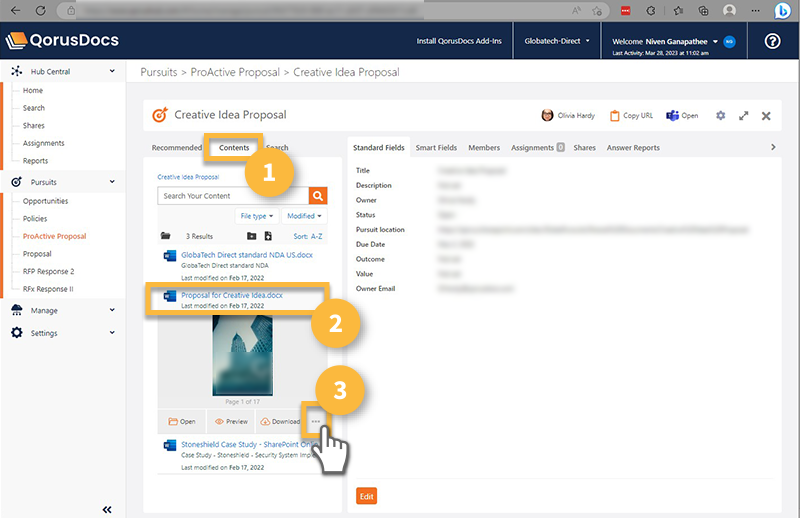Open RFP Response 2 in sidebar
This screenshot has height=518, width=800.
pyautogui.click(x=48, y=272)
